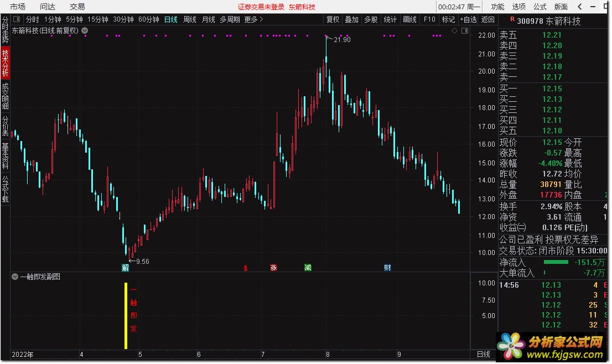
Task: Toggle the right side panel icon
Action: point(464,31)
